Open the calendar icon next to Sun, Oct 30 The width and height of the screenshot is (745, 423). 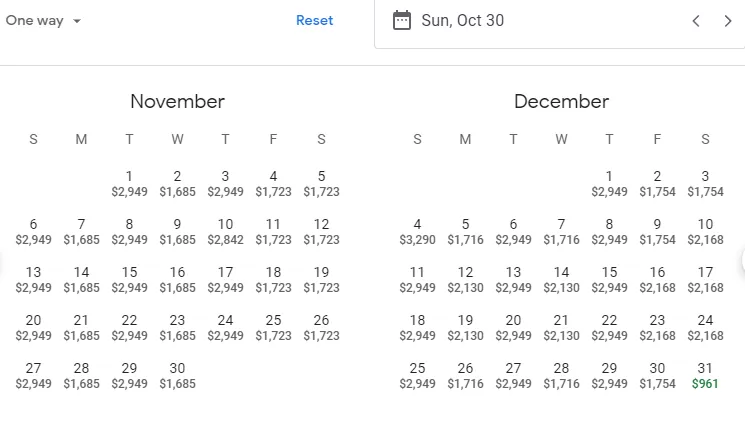click(401, 20)
